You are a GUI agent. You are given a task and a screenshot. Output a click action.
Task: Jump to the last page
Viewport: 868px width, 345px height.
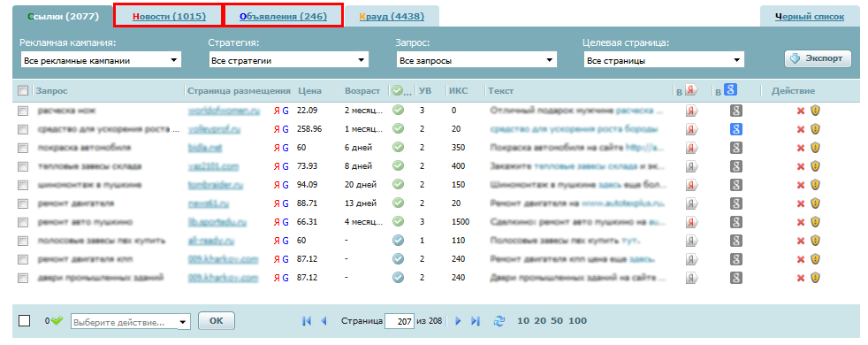476,320
